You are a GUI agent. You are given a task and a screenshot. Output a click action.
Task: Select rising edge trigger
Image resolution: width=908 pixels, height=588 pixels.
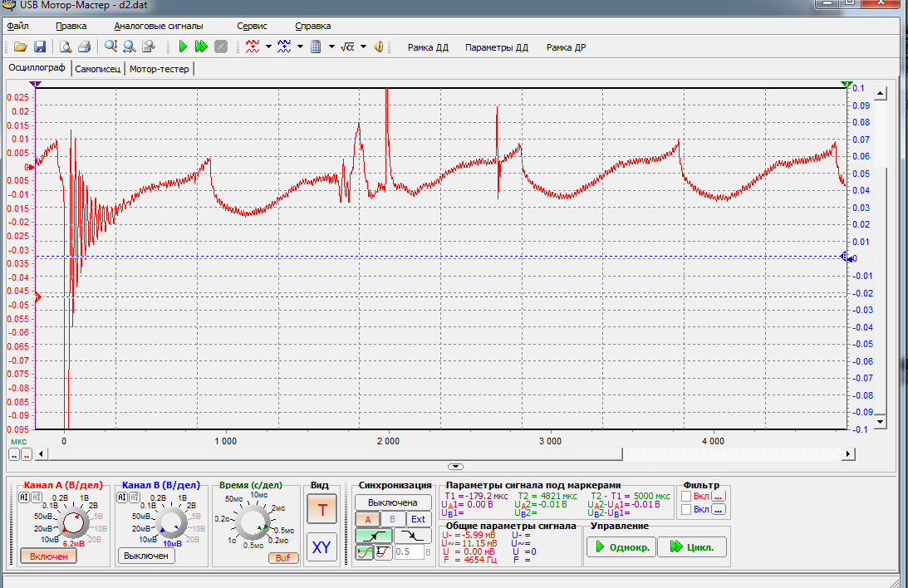374,536
